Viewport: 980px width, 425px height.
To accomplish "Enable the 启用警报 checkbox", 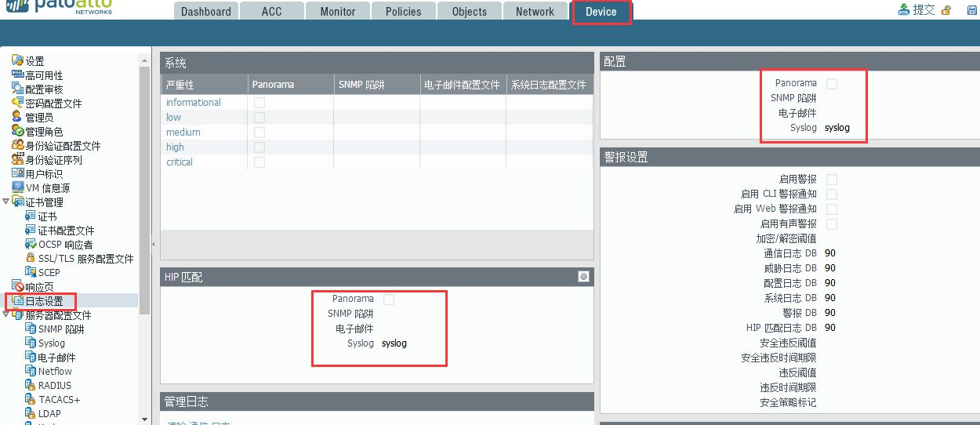I will (x=832, y=180).
